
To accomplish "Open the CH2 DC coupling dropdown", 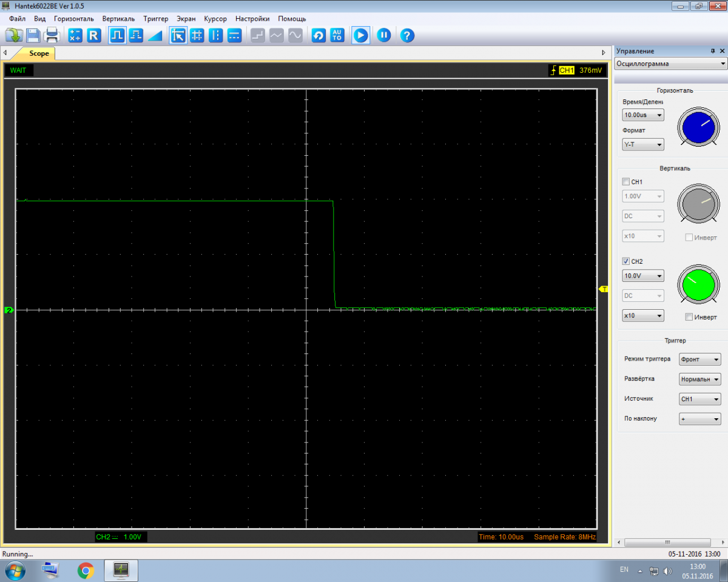I will coord(643,295).
